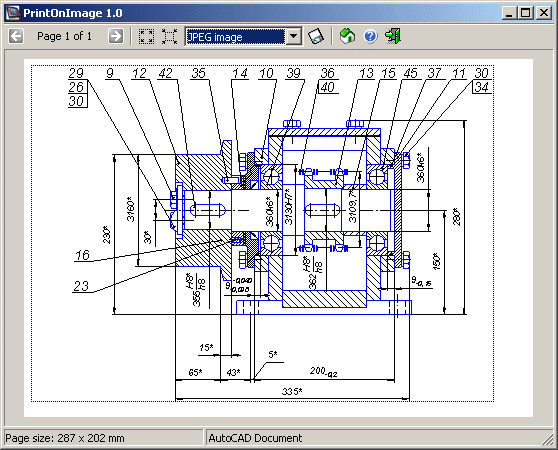The width and height of the screenshot is (558, 450).
Task: Click part number 16 label in drawing
Action: click(82, 255)
